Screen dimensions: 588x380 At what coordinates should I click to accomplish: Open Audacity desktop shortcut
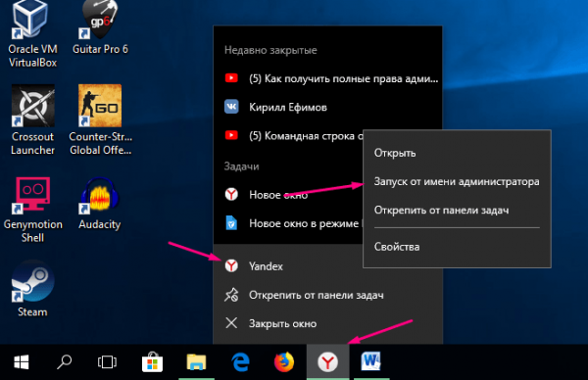[100, 205]
